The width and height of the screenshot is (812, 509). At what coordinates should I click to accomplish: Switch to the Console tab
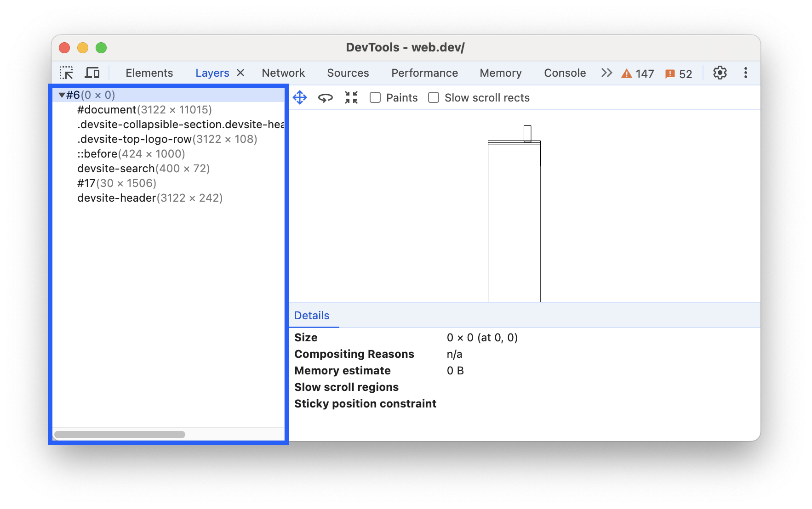pos(565,73)
